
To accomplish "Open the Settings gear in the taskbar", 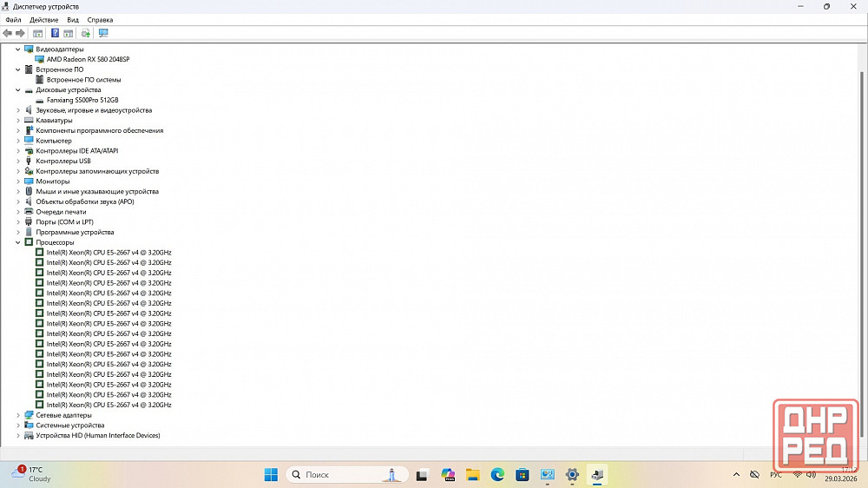I will [x=572, y=475].
